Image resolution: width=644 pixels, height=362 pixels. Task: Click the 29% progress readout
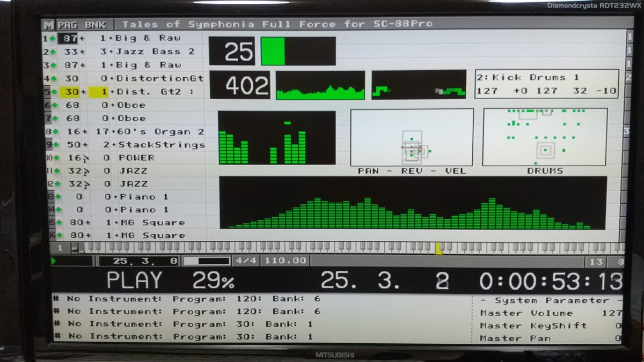[214, 281]
